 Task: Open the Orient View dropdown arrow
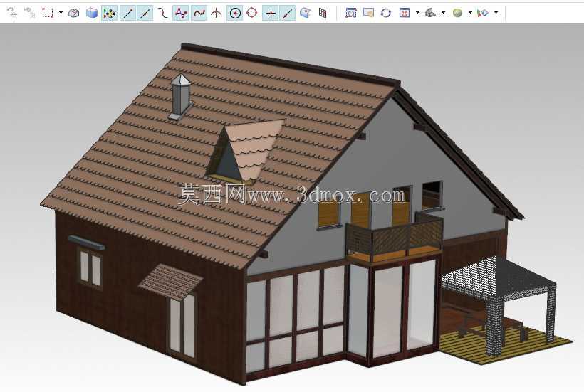443,13
